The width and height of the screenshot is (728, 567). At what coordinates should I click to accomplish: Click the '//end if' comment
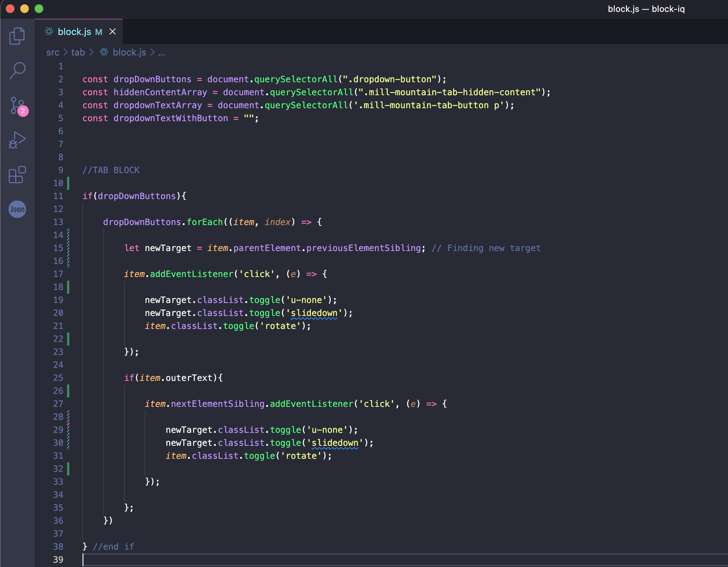coord(113,547)
